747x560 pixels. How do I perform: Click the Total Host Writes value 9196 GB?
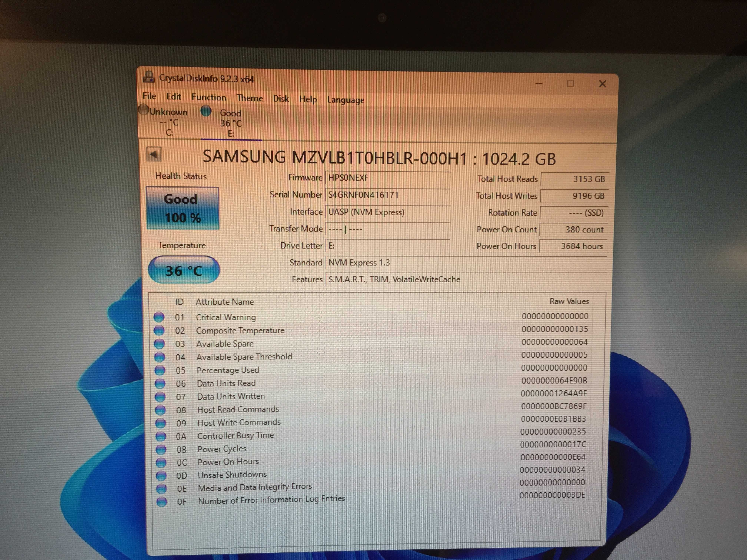pyautogui.click(x=575, y=196)
